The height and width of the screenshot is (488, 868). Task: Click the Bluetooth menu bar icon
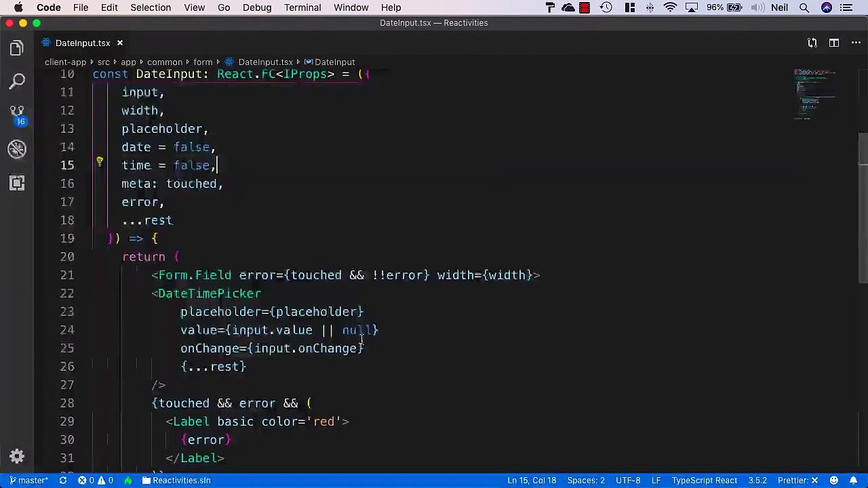(650, 7)
